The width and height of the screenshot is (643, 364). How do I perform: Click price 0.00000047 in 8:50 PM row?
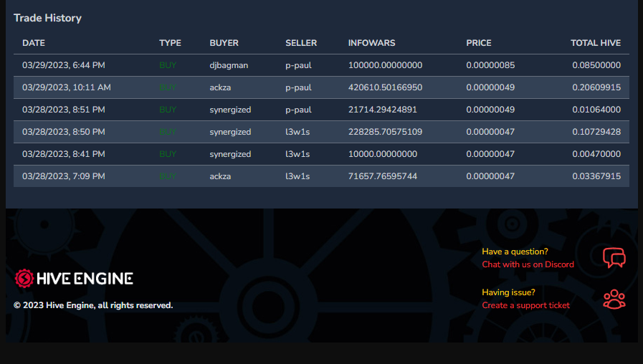(x=490, y=132)
